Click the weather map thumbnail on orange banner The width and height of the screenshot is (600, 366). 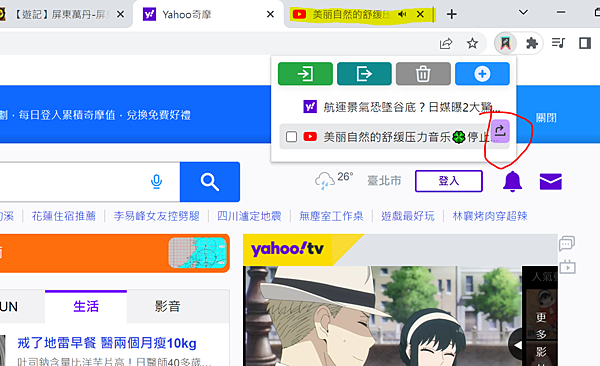click(197, 252)
